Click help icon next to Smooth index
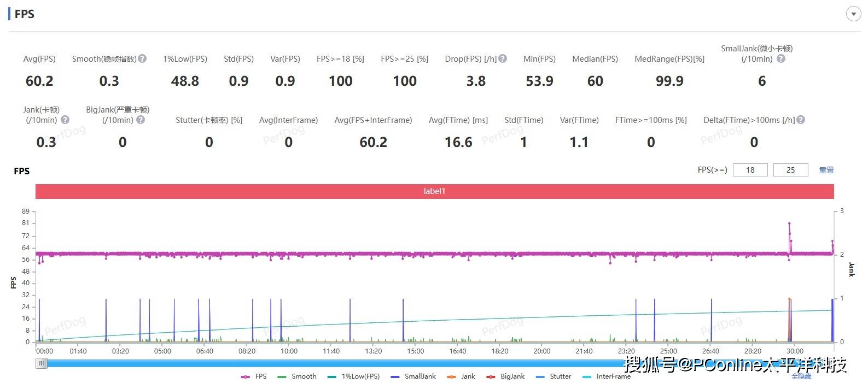Image resolution: width=868 pixels, height=383 pixels. click(142, 58)
